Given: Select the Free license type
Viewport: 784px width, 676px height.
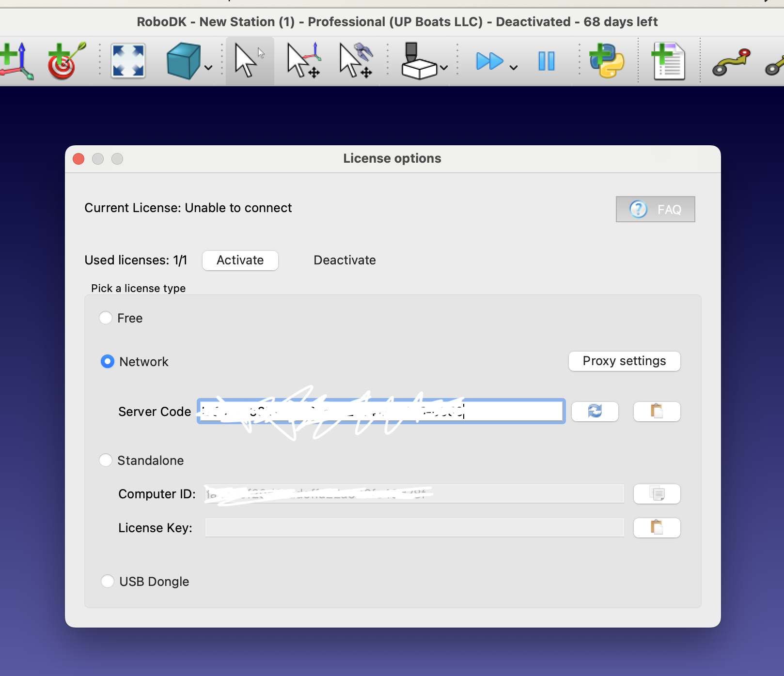Looking at the screenshot, I should pyautogui.click(x=106, y=318).
